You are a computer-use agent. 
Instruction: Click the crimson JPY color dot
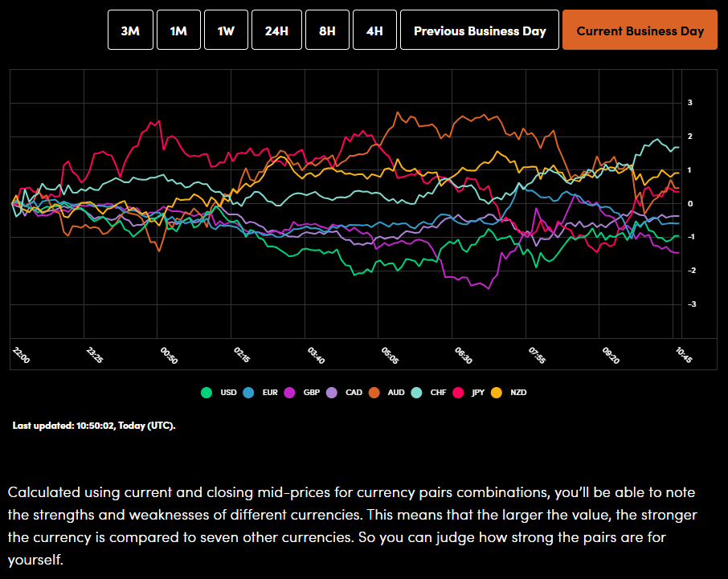click(457, 393)
